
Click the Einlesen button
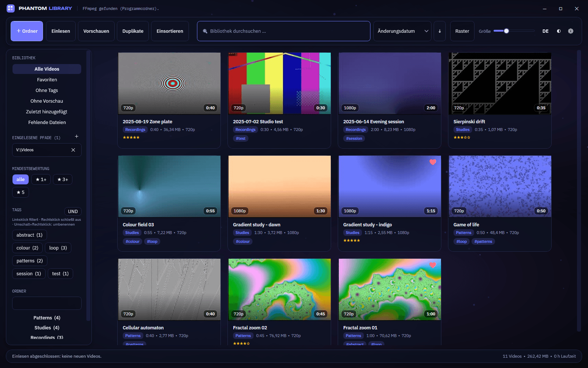[61, 31]
